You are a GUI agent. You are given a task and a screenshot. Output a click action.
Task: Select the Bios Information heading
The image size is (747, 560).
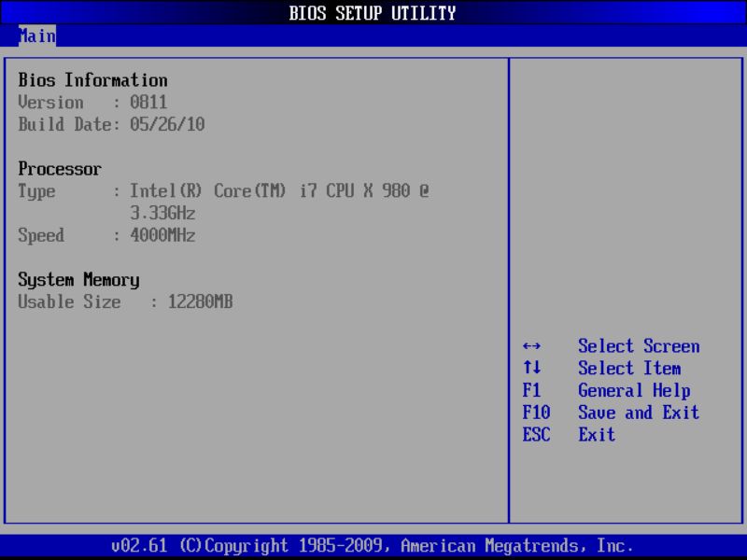click(x=92, y=80)
